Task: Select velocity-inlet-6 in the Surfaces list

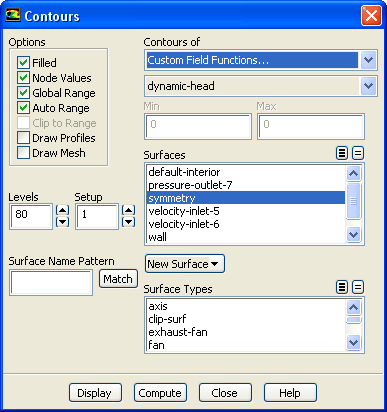Action: (246, 224)
